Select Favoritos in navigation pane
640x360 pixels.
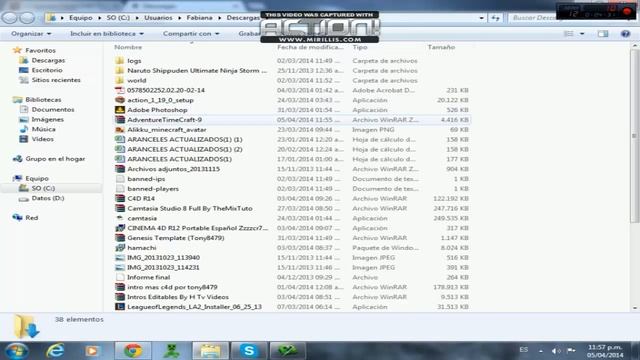(x=40, y=50)
